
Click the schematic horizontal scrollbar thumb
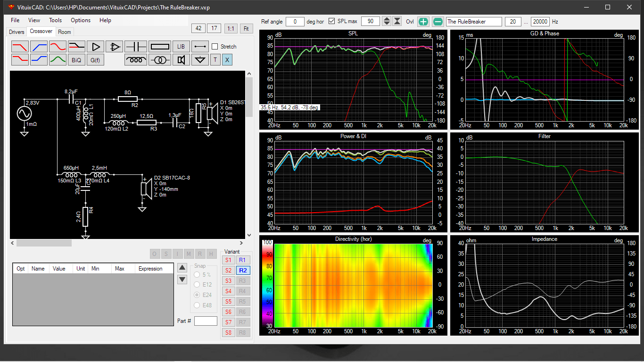(x=44, y=243)
